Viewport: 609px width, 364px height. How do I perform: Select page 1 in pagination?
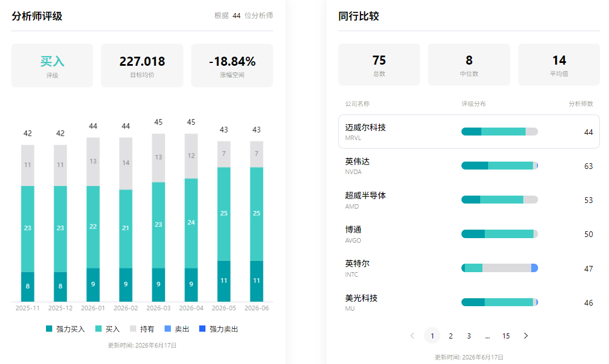[432, 336]
